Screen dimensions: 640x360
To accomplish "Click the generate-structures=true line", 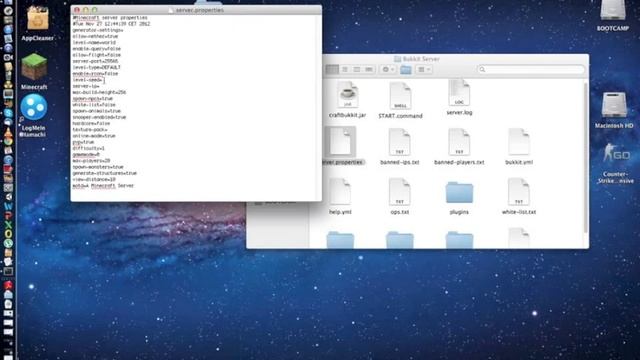I will coord(104,173).
